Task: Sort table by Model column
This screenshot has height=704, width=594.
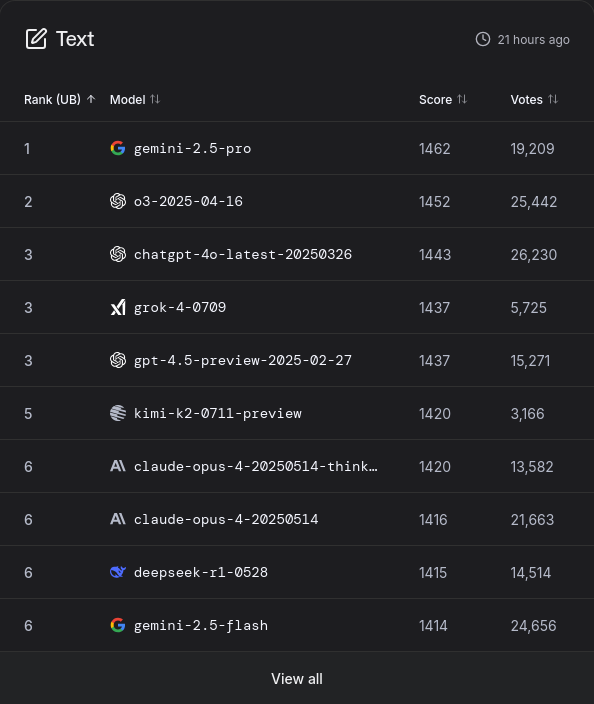Action: 155,99
